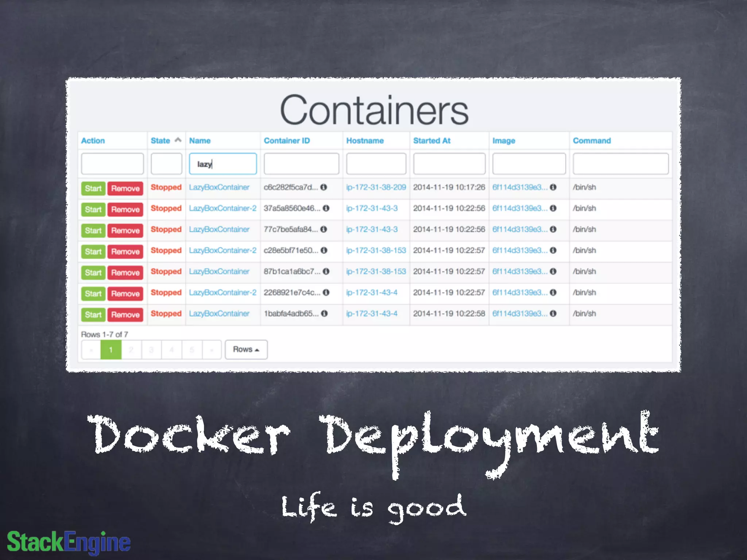Select pagination page 1
This screenshot has height=560, width=747.
coord(111,350)
